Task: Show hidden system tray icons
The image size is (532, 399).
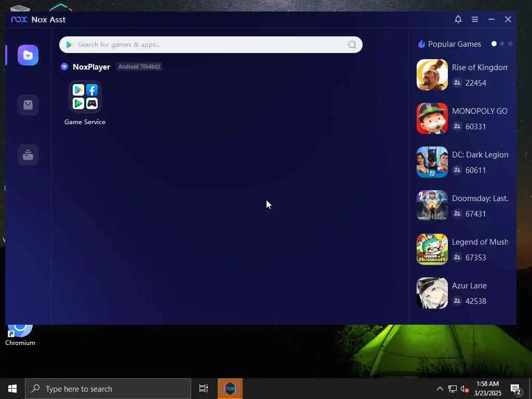Action: tap(440, 389)
